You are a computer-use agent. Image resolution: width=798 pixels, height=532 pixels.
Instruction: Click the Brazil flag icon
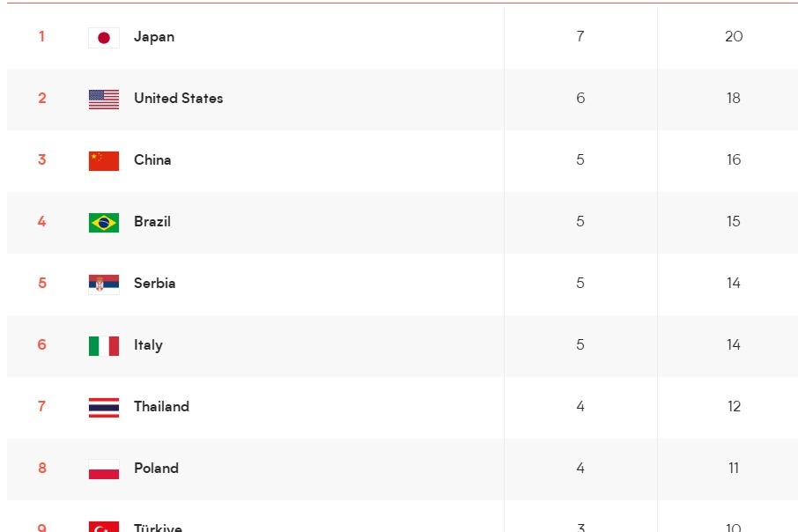(104, 223)
